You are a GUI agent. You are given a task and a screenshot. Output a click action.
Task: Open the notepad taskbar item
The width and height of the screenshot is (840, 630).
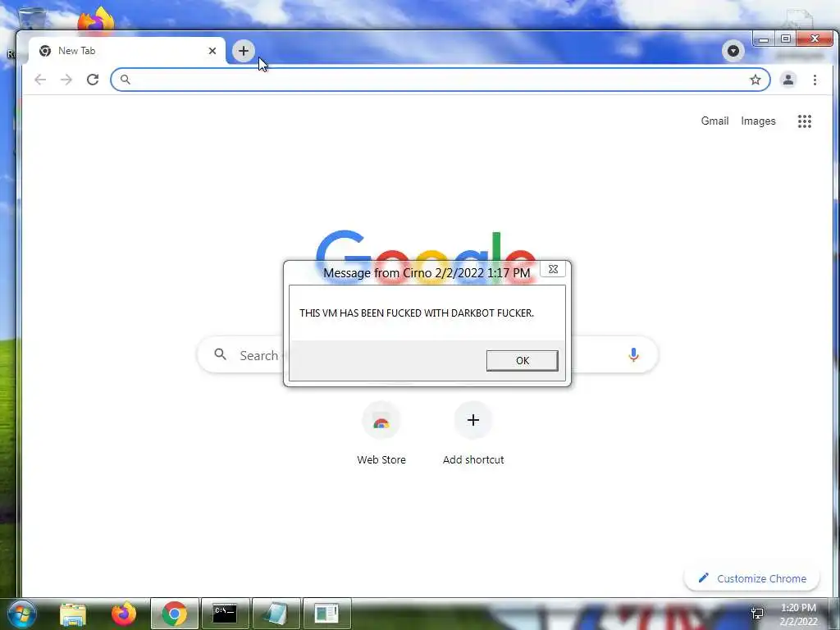276,614
